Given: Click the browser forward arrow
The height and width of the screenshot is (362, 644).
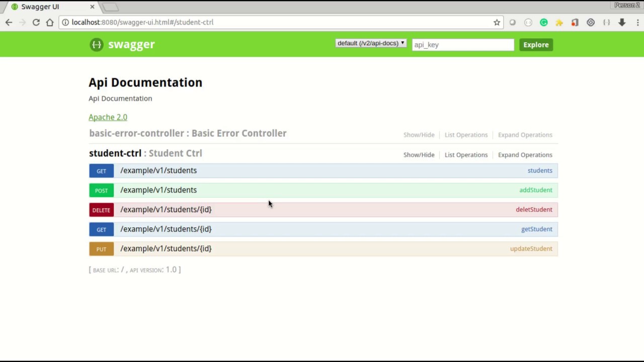Looking at the screenshot, I should point(22,22).
